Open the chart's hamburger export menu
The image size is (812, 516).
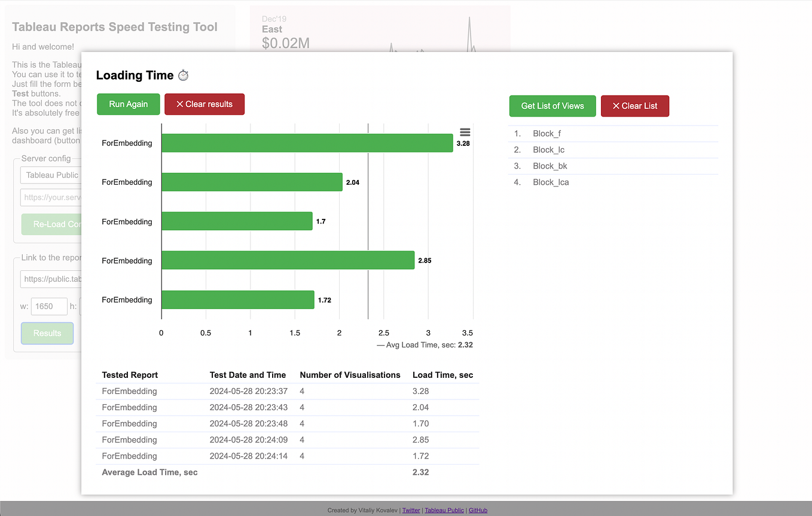pos(465,132)
